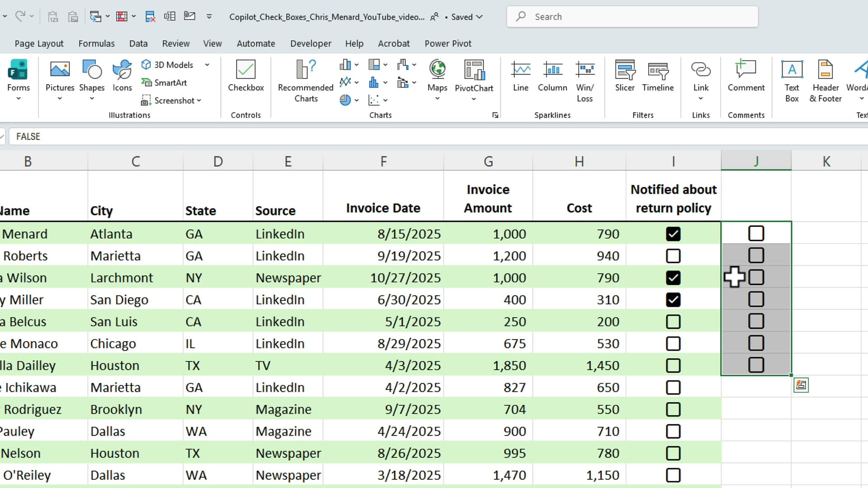Add a Column sparkline
This screenshot has width=868, height=488.
pos(552,76)
